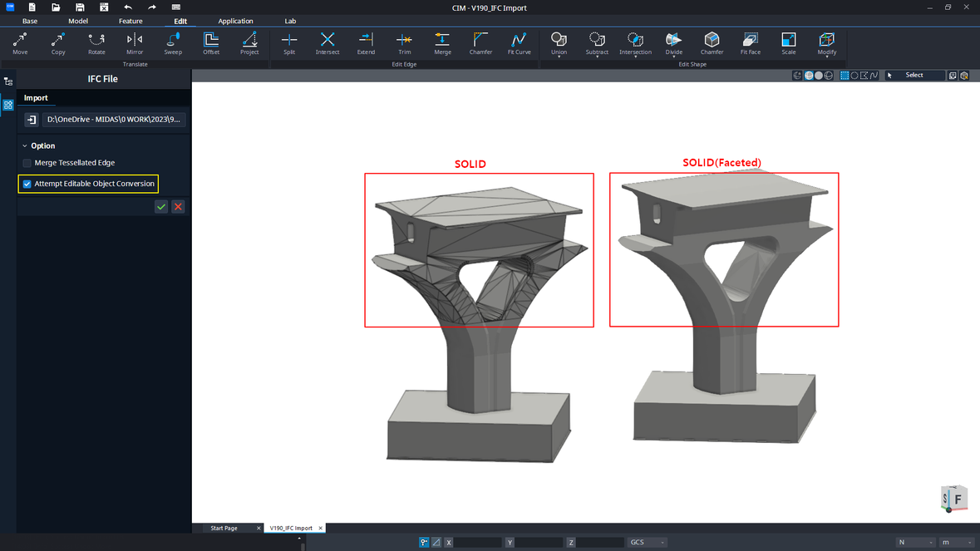The width and height of the screenshot is (980, 551).
Task: Click the Trim edge tool
Action: pos(404,44)
